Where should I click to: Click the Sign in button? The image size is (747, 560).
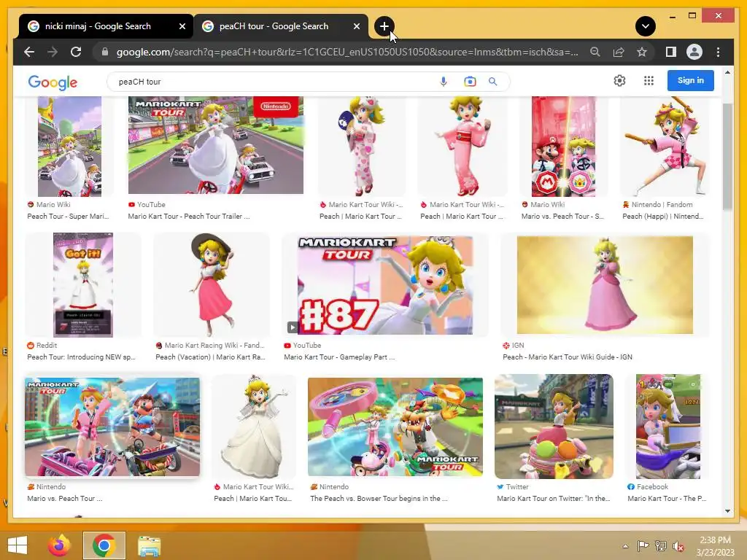(x=690, y=80)
